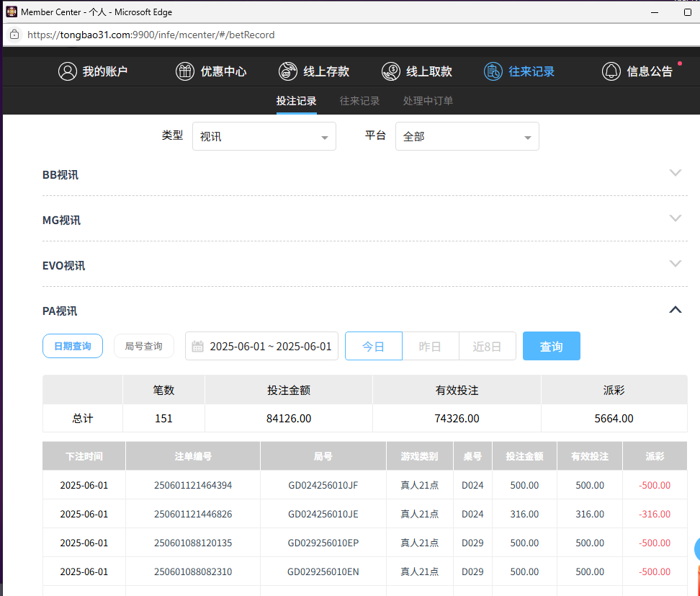Click the 线上取款 withdrawal icon

tap(391, 71)
